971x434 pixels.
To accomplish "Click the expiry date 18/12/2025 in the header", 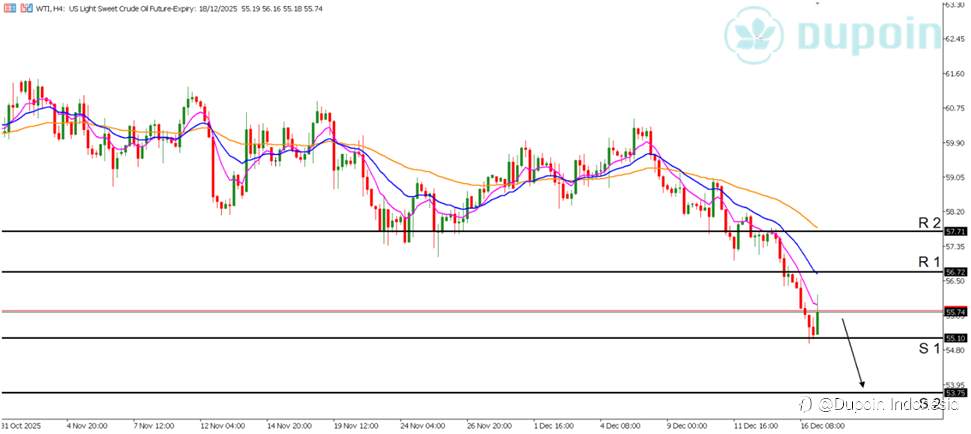I will [x=216, y=9].
